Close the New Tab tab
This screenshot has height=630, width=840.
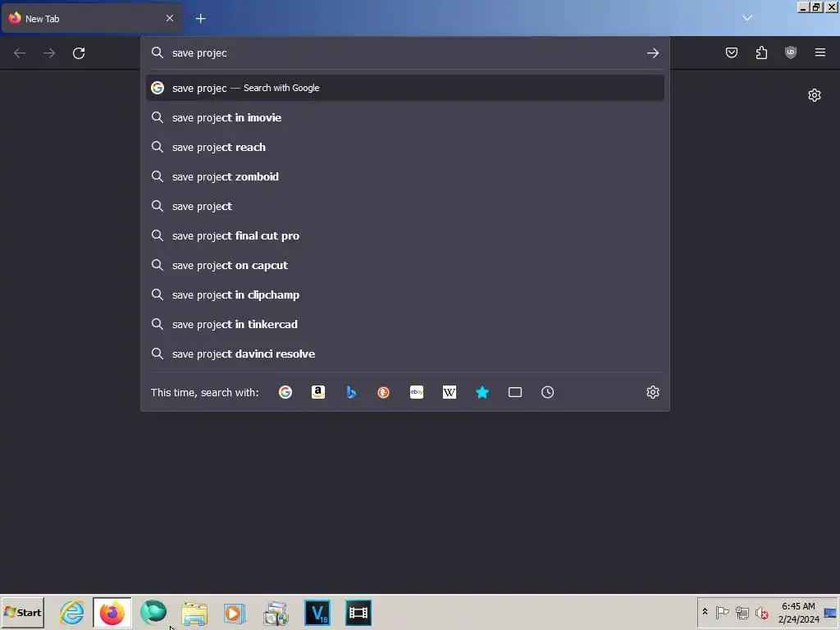170,18
